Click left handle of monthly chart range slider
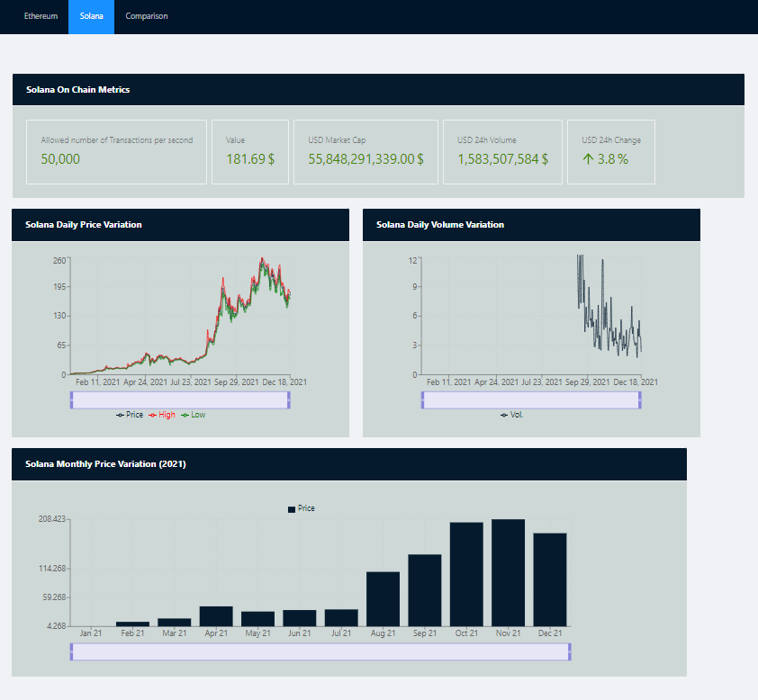 coord(71,651)
